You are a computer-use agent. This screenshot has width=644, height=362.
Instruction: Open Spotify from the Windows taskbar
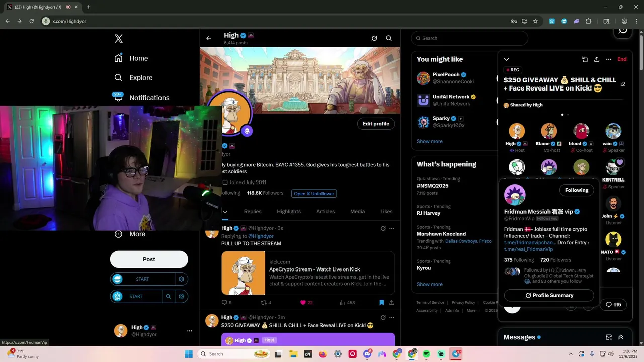(426, 354)
